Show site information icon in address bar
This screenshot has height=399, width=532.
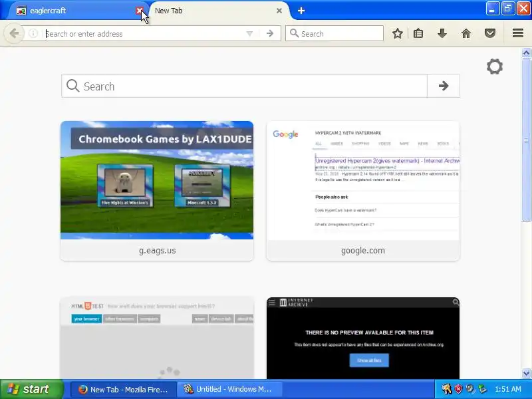33,34
